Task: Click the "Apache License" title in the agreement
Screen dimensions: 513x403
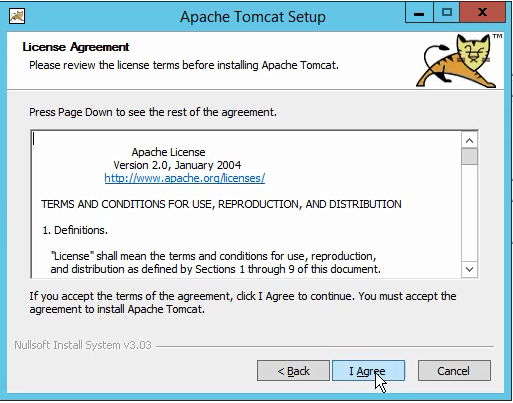Action: (x=168, y=152)
